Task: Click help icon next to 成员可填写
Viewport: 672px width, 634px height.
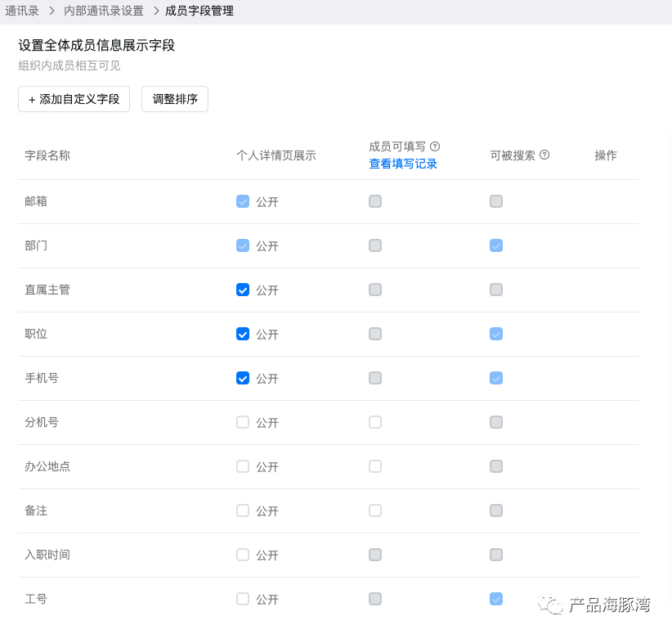Action: click(435, 146)
